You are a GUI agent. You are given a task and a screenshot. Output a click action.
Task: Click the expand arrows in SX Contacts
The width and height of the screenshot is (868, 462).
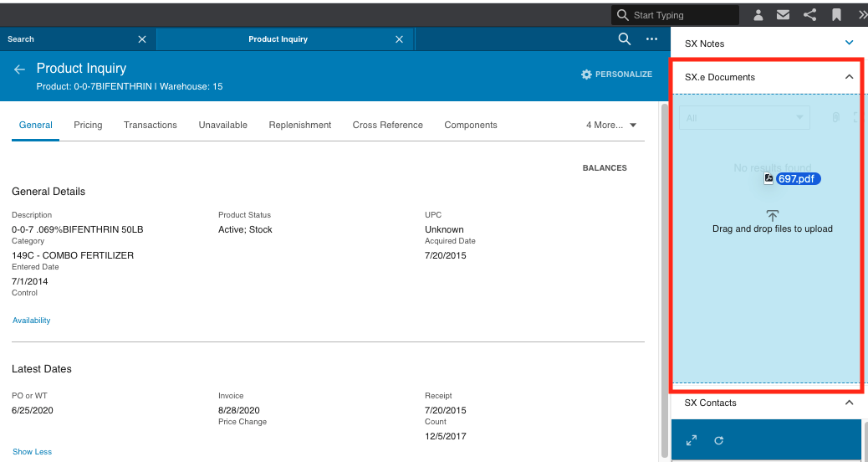pos(692,441)
